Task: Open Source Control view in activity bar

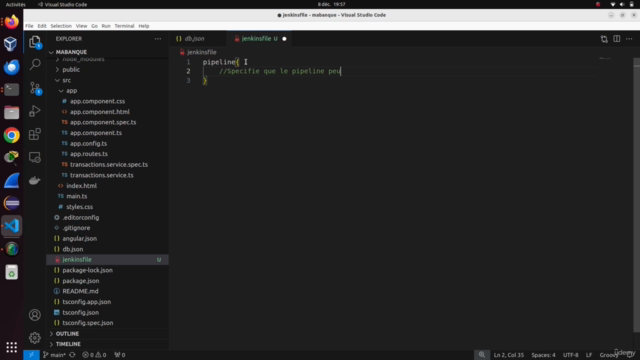Action: tap(35, 88)
